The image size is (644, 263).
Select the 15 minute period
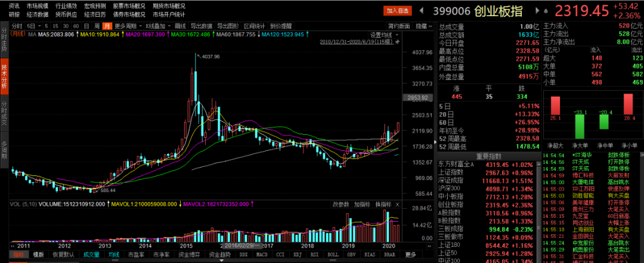click(56, 26)
